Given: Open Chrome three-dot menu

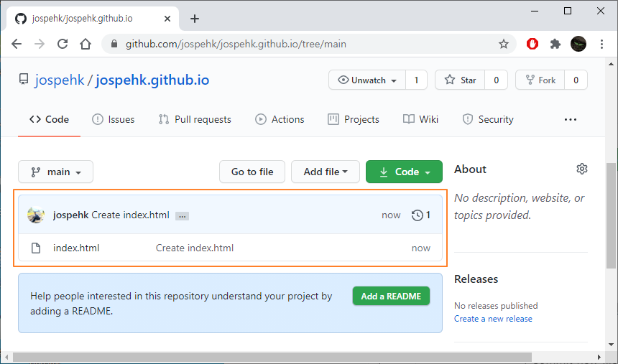Looking at the screenshot, I should [601, 44].
